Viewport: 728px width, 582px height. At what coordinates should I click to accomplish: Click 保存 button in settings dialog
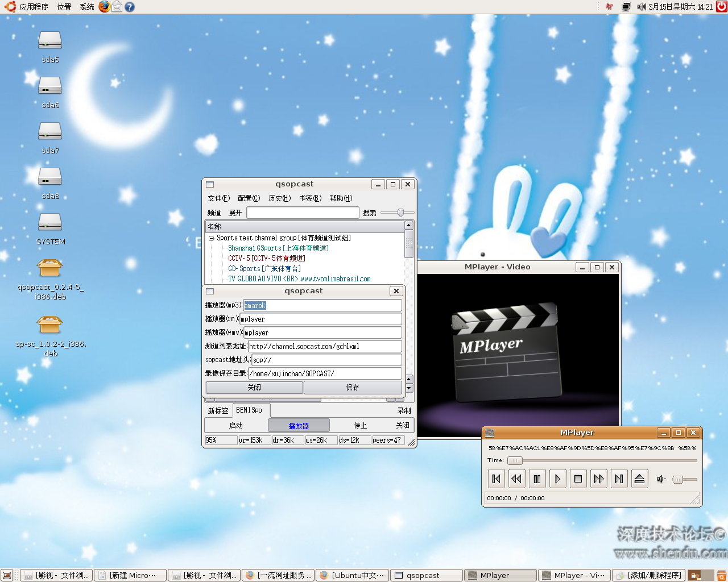pos(353,387)
